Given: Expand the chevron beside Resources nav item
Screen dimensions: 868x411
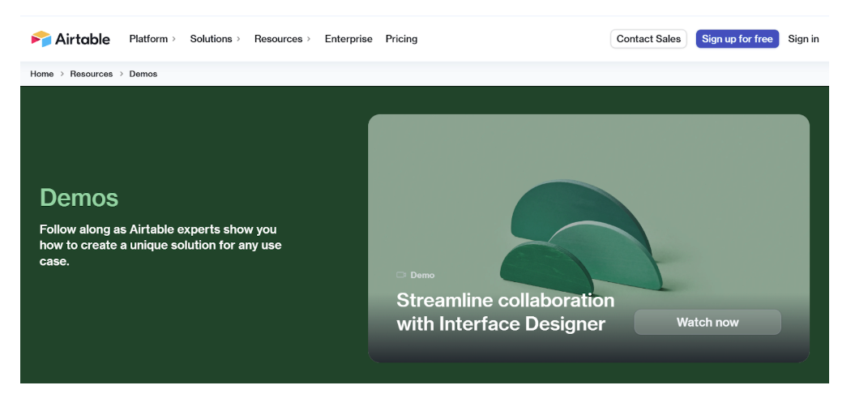Looking at the screenshot, I should 309,39.
